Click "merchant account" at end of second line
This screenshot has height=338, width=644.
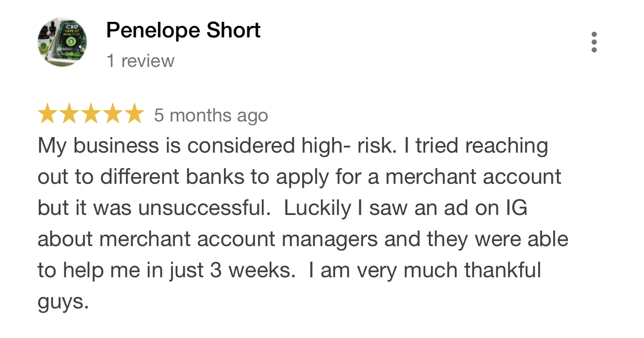[473, 177]
